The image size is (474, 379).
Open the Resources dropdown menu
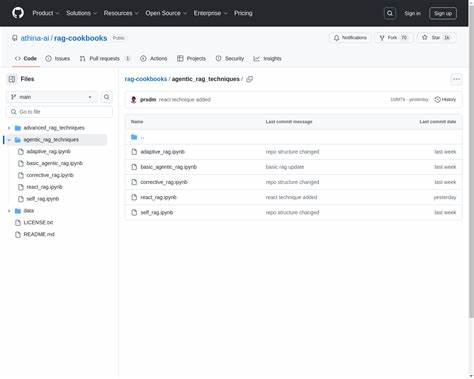coord(121,13)
